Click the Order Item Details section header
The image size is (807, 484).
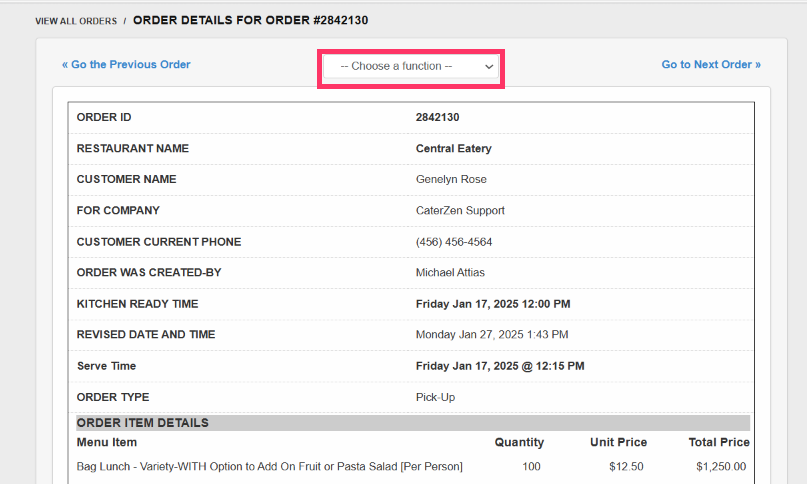[x=413, y=423]
